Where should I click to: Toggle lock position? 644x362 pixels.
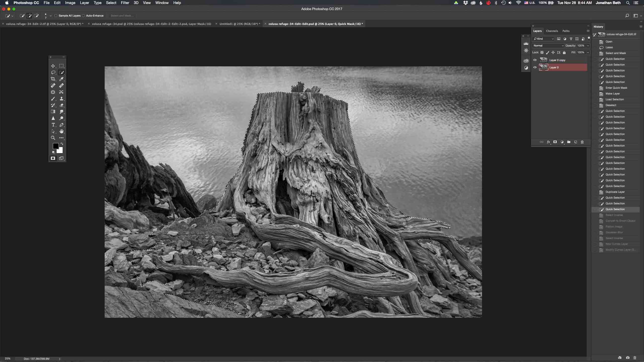[553, 53]
